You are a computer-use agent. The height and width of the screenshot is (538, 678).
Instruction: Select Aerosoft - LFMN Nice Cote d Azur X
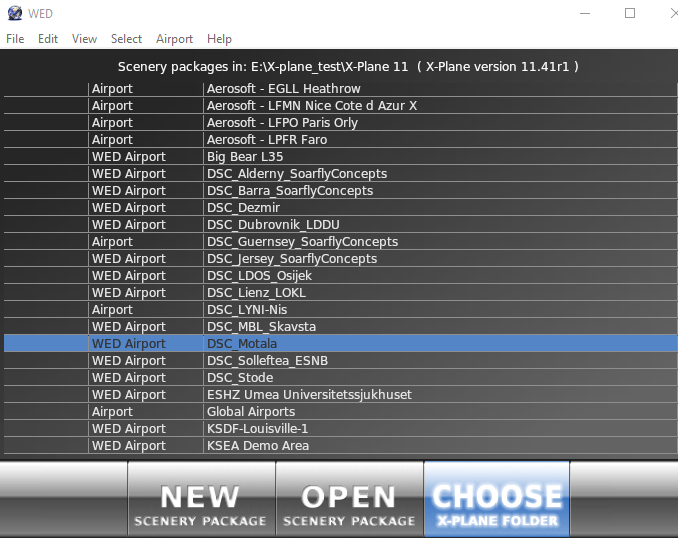coord(341,106)
